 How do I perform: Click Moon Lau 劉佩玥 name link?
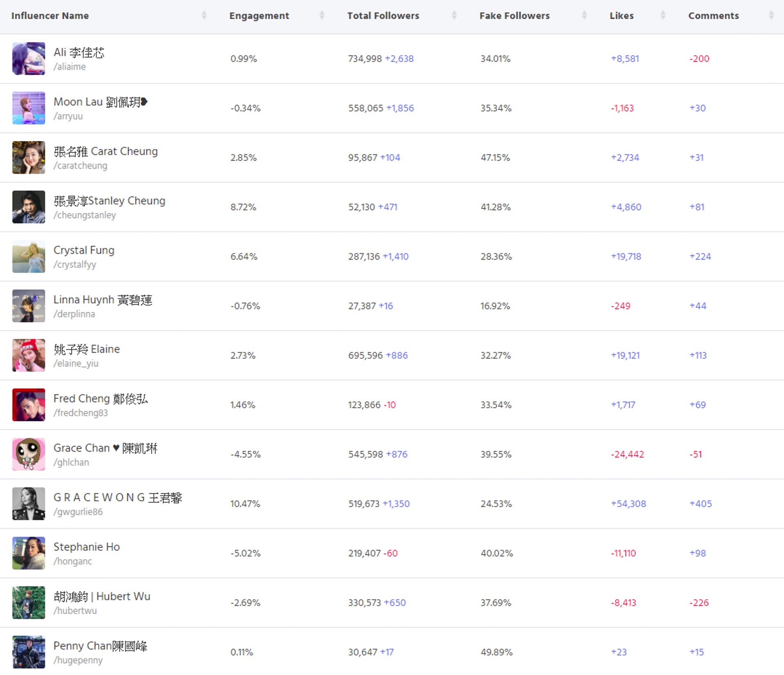point(100,102)
